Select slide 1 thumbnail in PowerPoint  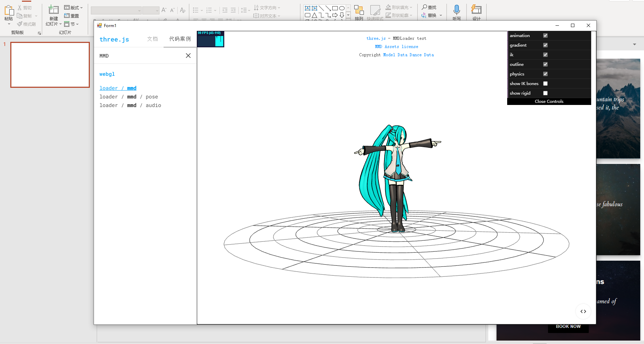(50, 65)
